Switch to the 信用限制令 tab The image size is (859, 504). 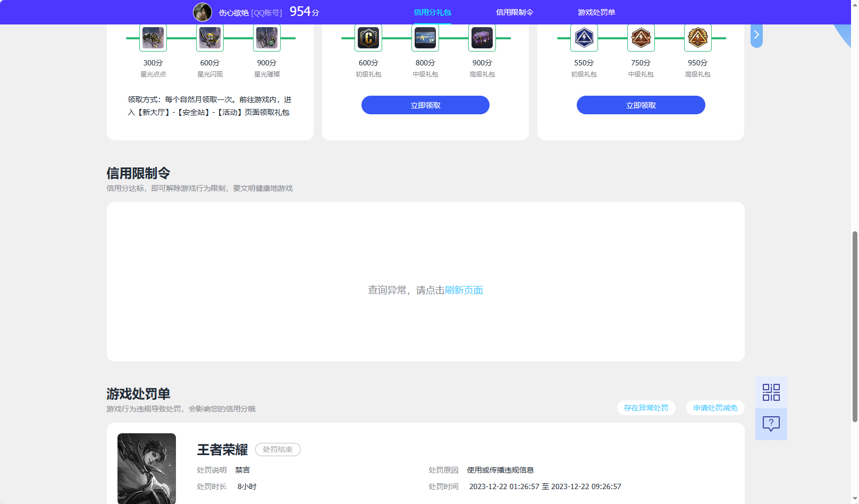[x=513, y=12]
